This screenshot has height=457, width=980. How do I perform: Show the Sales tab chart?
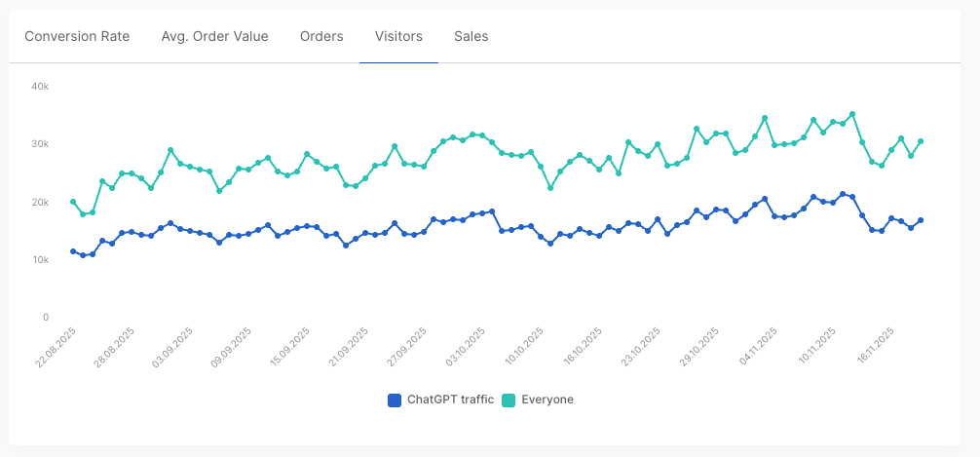coord(471,37)
